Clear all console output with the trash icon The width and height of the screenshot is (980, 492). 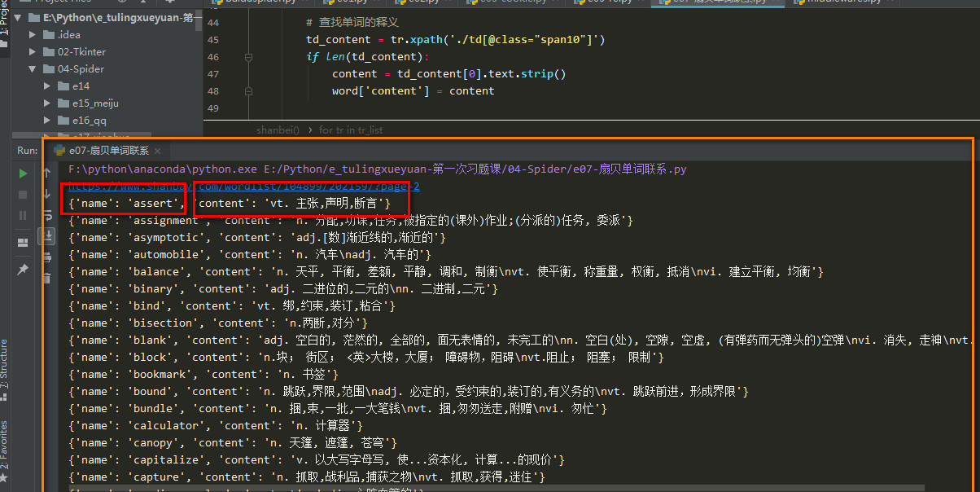pos(48,279)
